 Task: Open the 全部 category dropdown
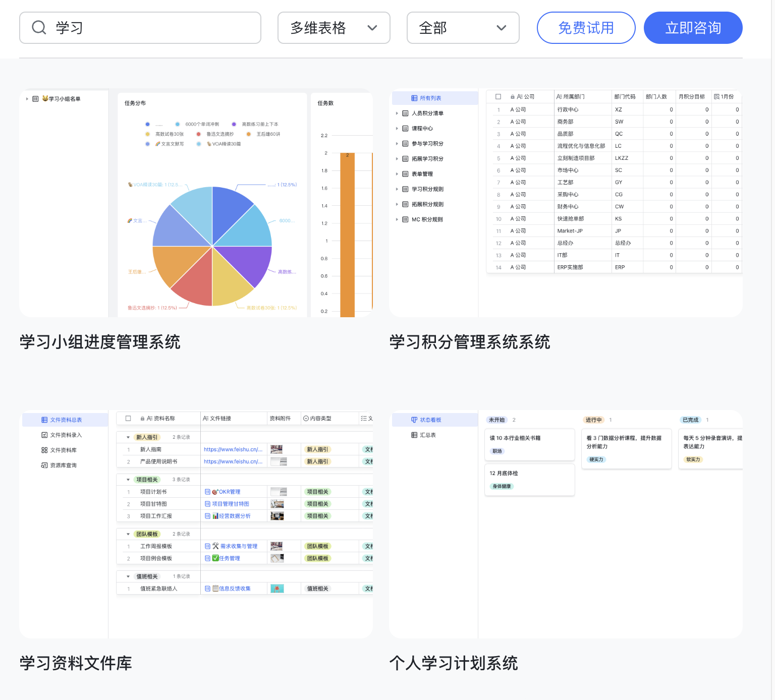click(463, 28)
